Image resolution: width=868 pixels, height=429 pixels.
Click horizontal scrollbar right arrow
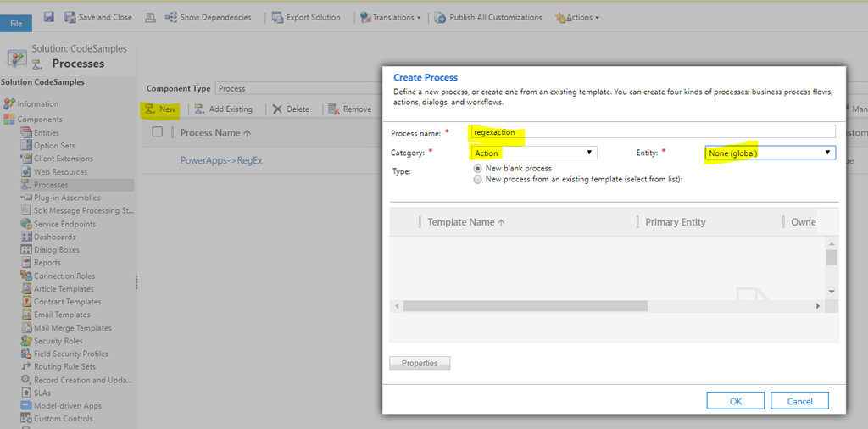818,306
